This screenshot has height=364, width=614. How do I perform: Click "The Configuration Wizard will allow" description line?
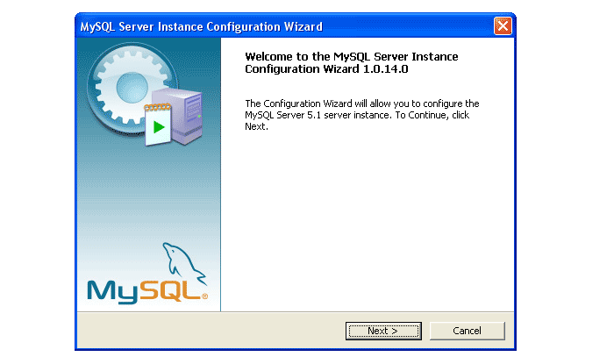click(x=361, y=103)
